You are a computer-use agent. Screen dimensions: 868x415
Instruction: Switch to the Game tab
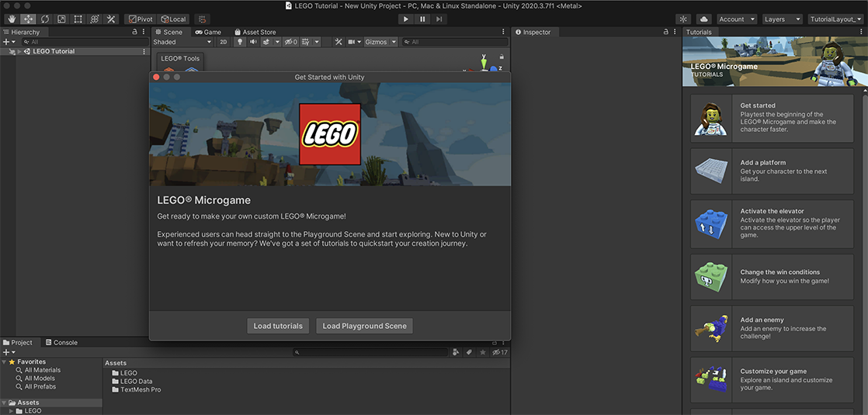coord(208,32)
